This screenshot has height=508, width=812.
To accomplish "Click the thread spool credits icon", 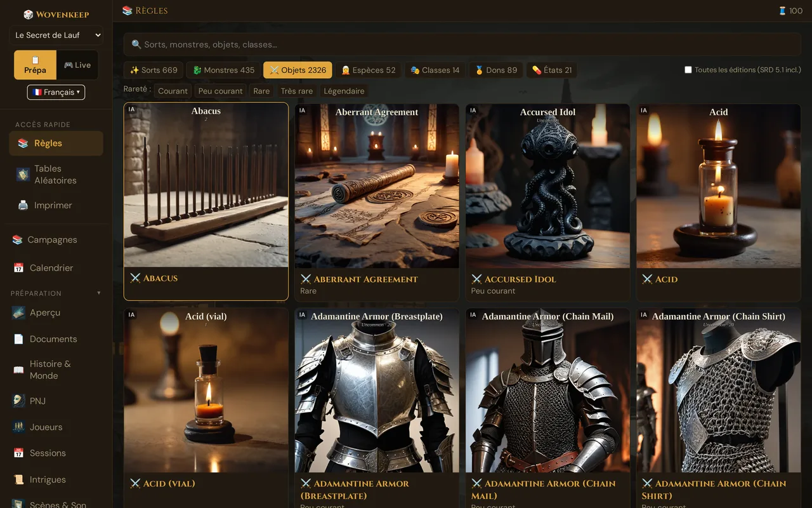I will click(x=782, y=11).
